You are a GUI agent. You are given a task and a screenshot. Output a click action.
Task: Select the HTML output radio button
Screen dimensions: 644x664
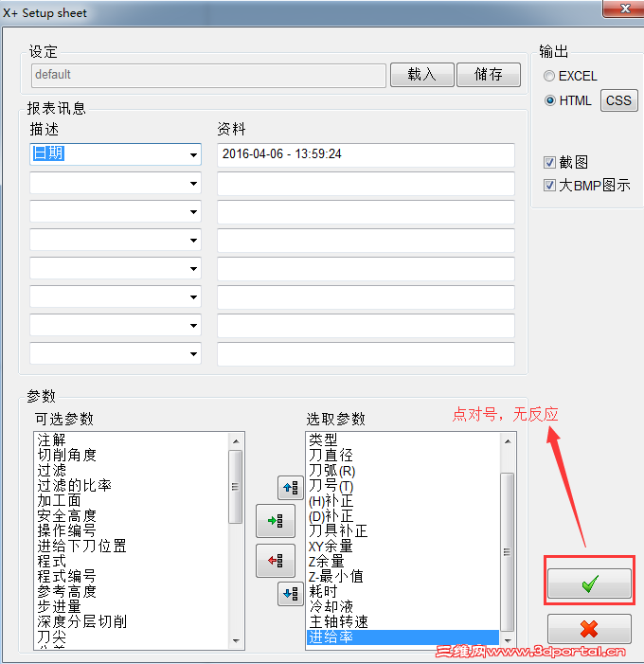coord(549,100)
